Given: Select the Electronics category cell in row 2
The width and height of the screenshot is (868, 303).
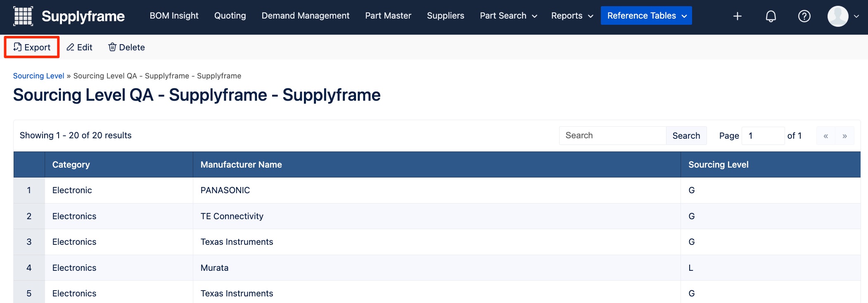Looking at the screenshot, I should click(x=119, y=216).
